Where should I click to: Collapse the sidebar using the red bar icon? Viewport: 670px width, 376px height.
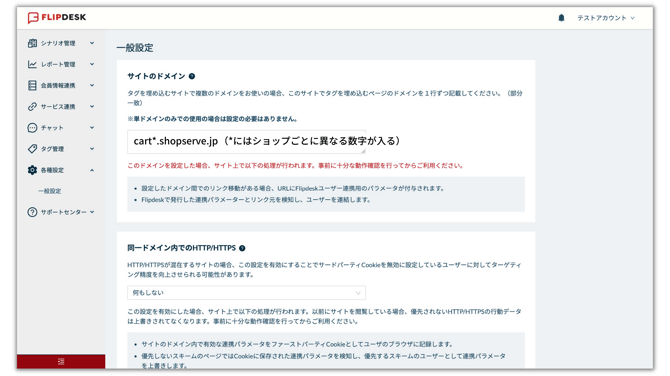pyautogui.click(x=61, y=361)
